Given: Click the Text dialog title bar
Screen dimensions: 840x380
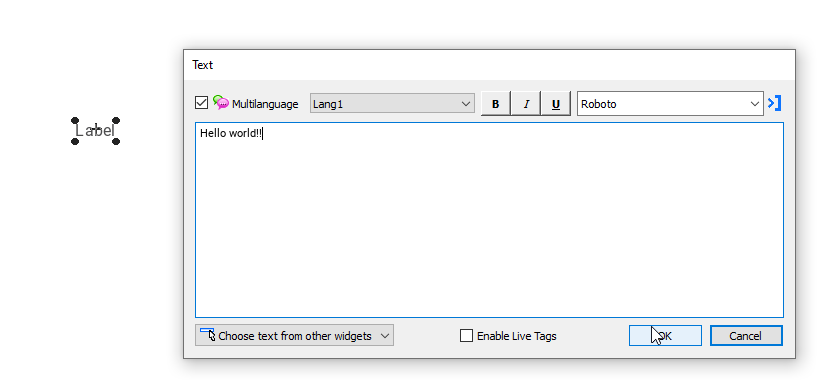Looking at the screenshot, I should pos(489,65).
